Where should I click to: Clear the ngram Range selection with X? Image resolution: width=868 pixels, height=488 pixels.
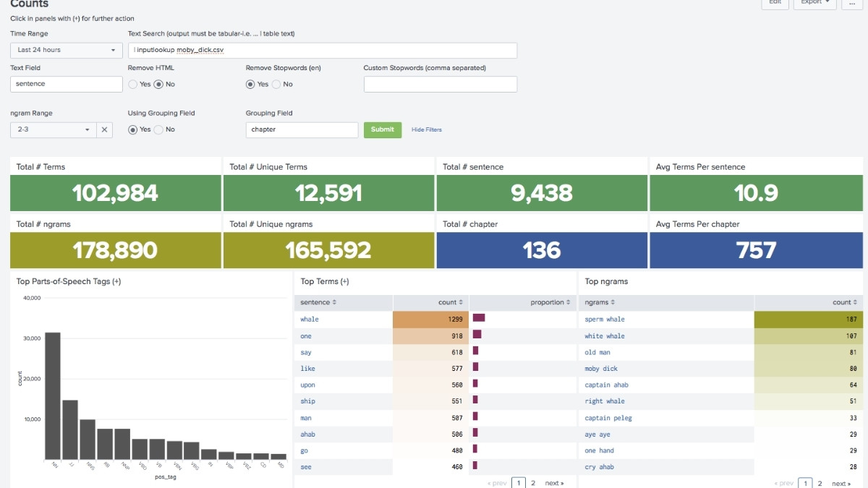tap(104, 130)
